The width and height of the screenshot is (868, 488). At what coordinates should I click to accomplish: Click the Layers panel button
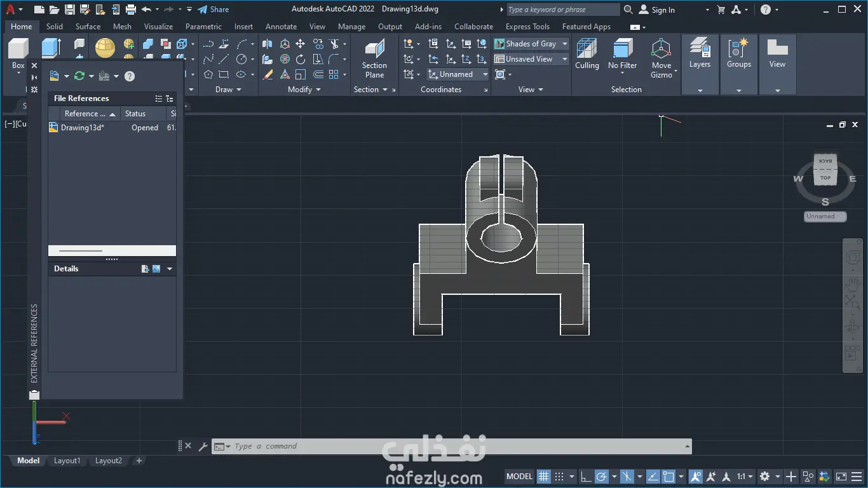pyautogui.click(x=700, y=53)
